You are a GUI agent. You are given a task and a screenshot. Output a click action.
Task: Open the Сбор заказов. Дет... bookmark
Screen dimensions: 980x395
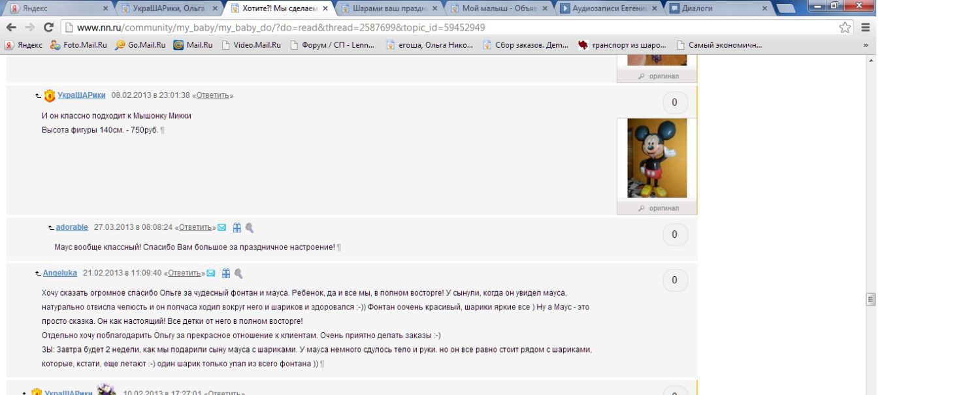tap(526, 45)
